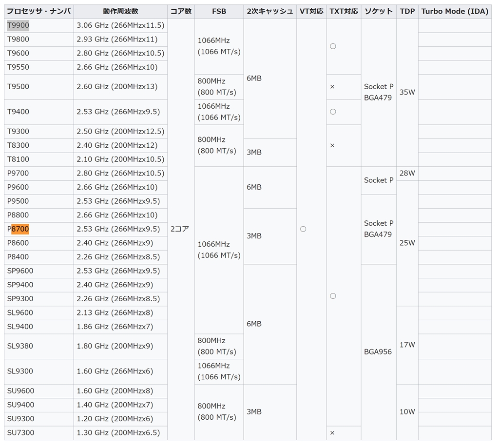499x448 pixels.
Task: Click the ソケット column header
Action: tap(379, 12)
